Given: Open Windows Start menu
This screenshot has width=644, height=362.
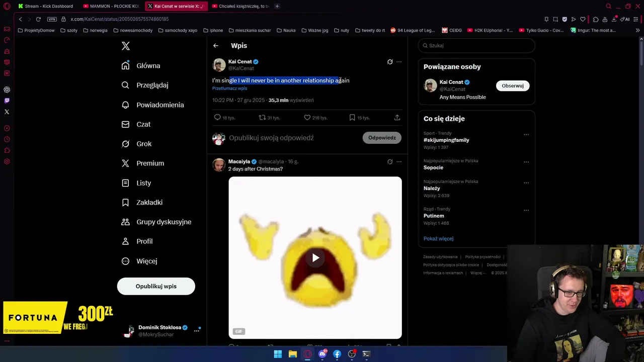Looking at the screenshot, I should tap(278, 354).
